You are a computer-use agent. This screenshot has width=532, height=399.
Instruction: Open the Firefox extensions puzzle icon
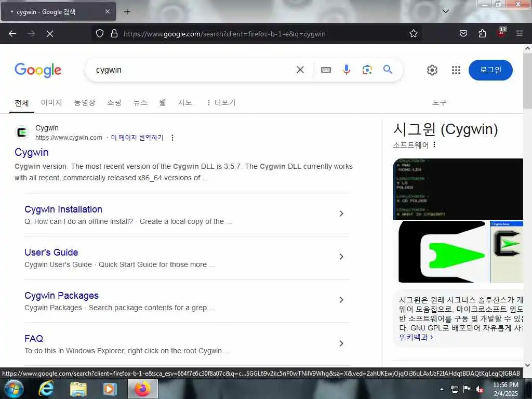coord(482,34)
